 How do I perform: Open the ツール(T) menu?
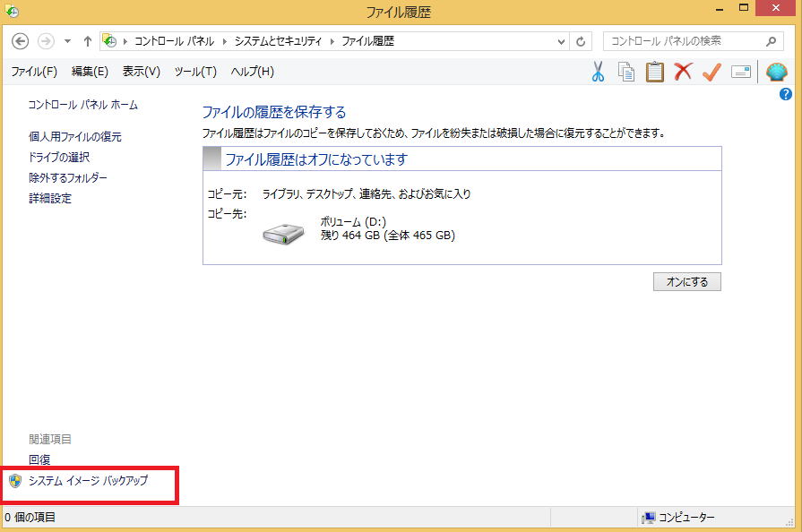coord(195,72)
